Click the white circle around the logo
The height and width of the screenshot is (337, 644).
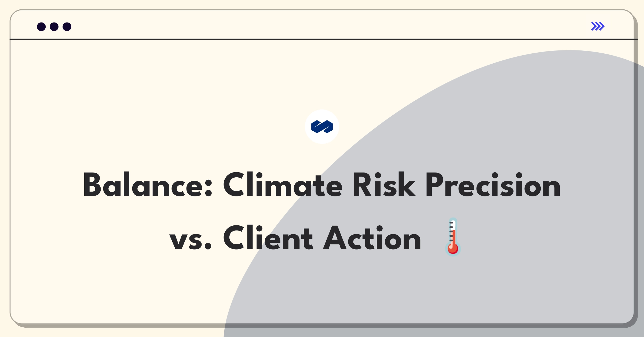click(322, 127)
